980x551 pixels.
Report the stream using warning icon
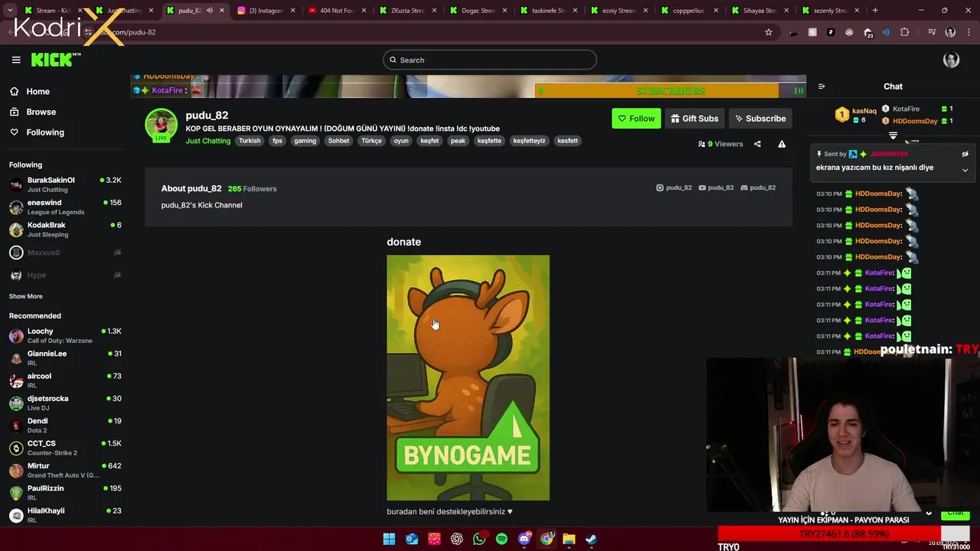tap(782, 144)
